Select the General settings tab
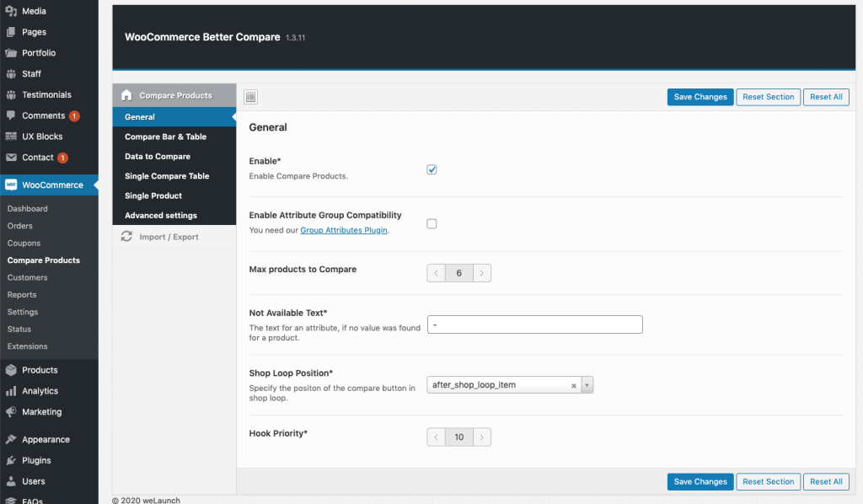 click(174, 117)
